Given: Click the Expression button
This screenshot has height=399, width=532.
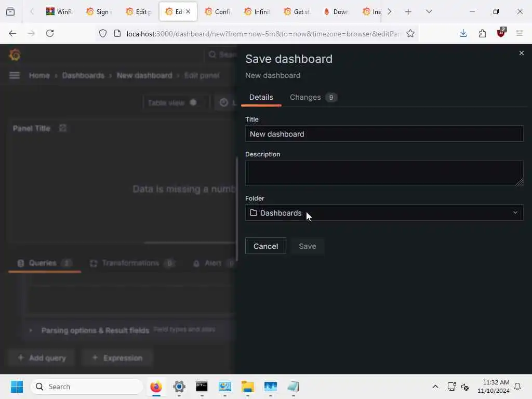Looking at the screenshot, I should [117, 357].
